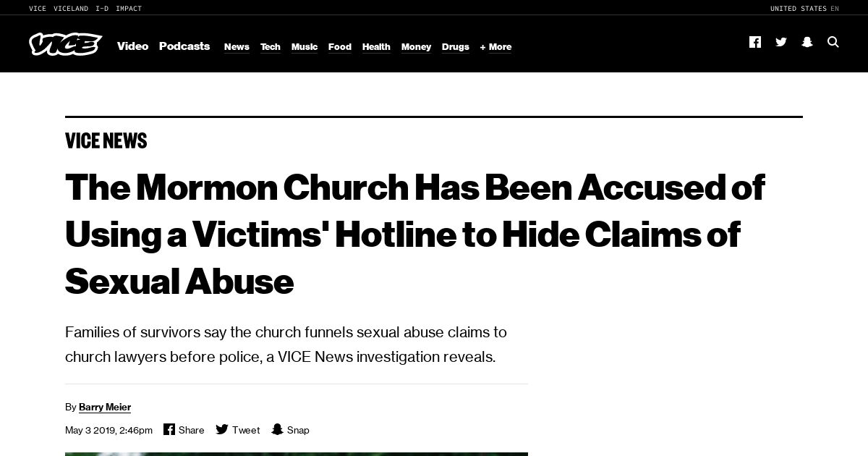
Task: Click the article header image thumbnail
Action: click(297, 454)
